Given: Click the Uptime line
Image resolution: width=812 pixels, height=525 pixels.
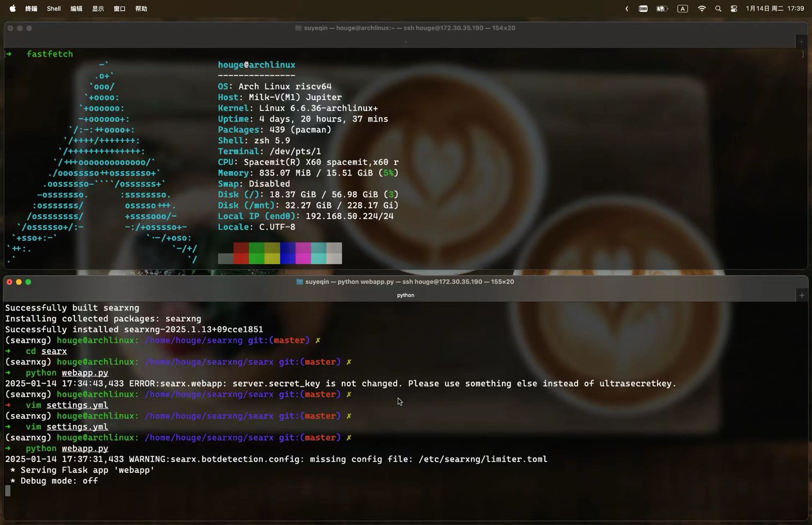Looking at the screenshot, I should [x=303, y=119].
